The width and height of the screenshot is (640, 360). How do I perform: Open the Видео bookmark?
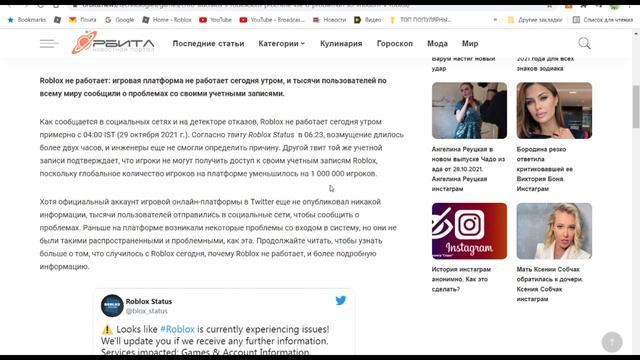[x=367, y=20]
